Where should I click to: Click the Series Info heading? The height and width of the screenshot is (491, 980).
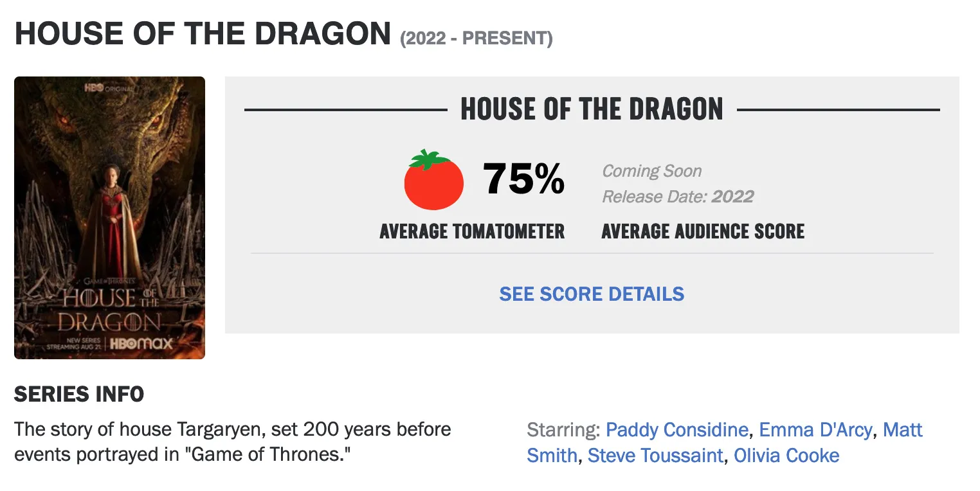[x=79, y=395]
